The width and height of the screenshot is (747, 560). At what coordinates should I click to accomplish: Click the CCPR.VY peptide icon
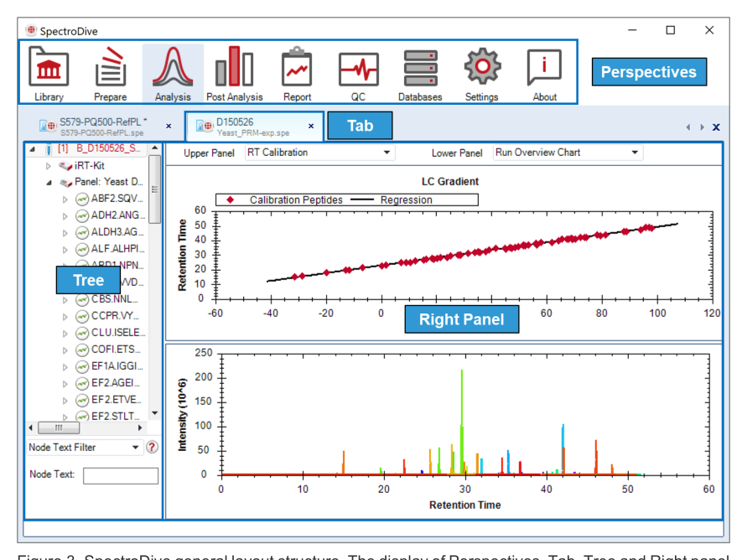click(82, 316)
